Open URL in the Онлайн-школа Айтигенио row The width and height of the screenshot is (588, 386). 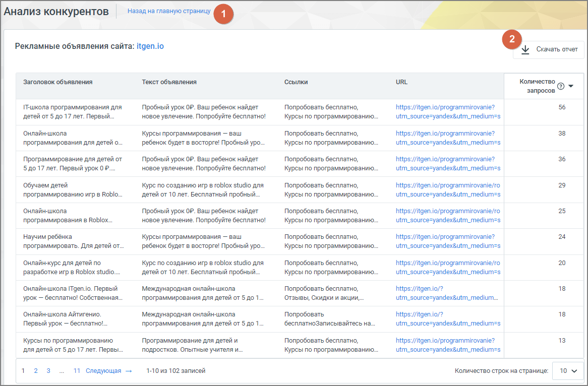pos(448,319)
